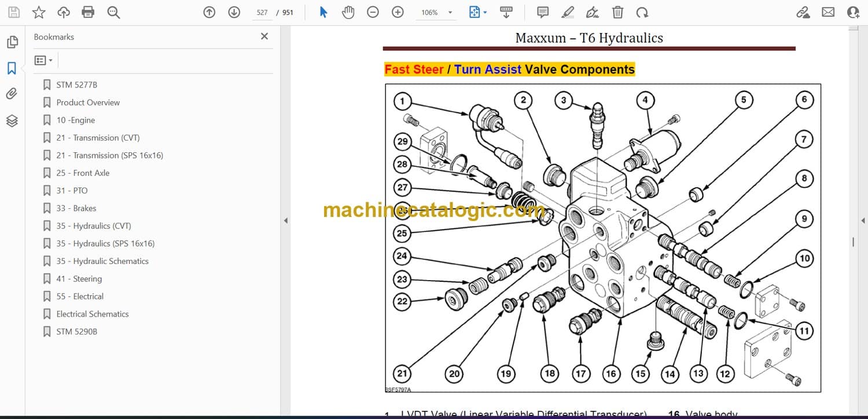Click the 'Maxxum – T6 Hydraulics' page heading
The height and width of the screenshot is (419, 868).
point(589,38)
